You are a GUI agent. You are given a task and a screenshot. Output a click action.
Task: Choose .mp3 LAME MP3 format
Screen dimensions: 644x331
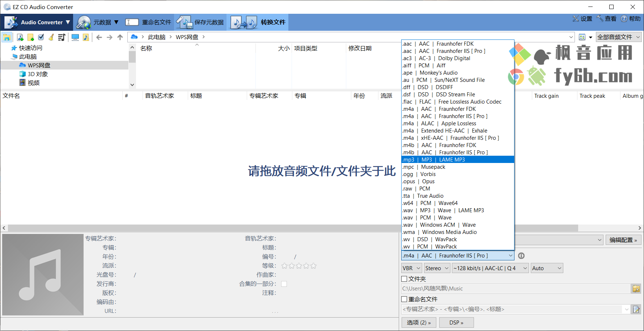pyautogui.click(x=458, y=160)
